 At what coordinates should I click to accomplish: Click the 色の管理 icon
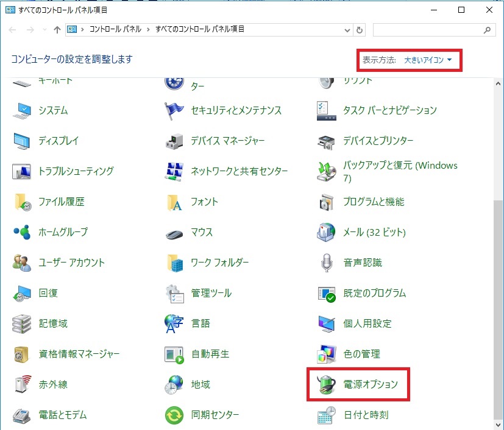[x=326, y=354]
